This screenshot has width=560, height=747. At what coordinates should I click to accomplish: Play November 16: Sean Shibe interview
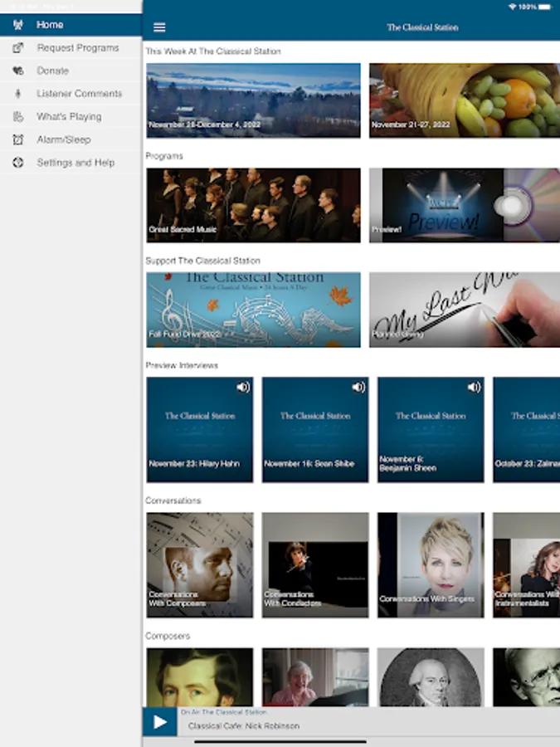315,430
